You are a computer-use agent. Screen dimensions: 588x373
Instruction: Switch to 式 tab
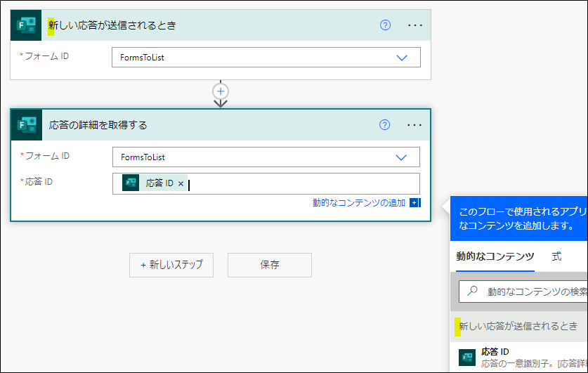click(556, 256)
